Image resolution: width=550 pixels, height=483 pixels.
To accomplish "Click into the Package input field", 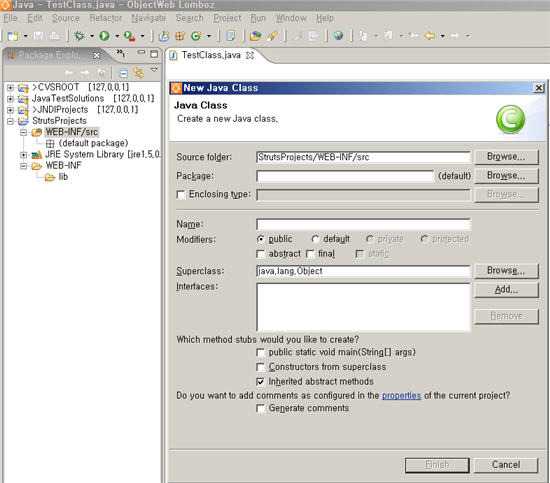I will point(345,176).
